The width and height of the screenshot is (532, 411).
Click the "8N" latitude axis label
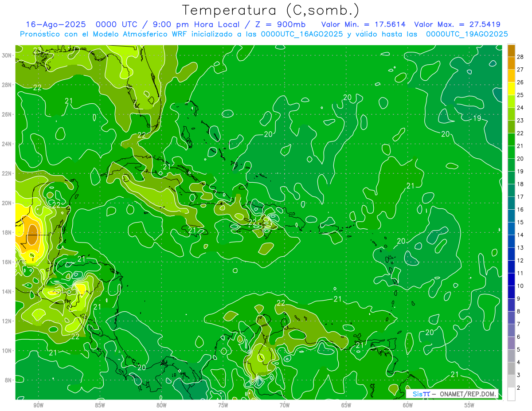click(8, 380)
